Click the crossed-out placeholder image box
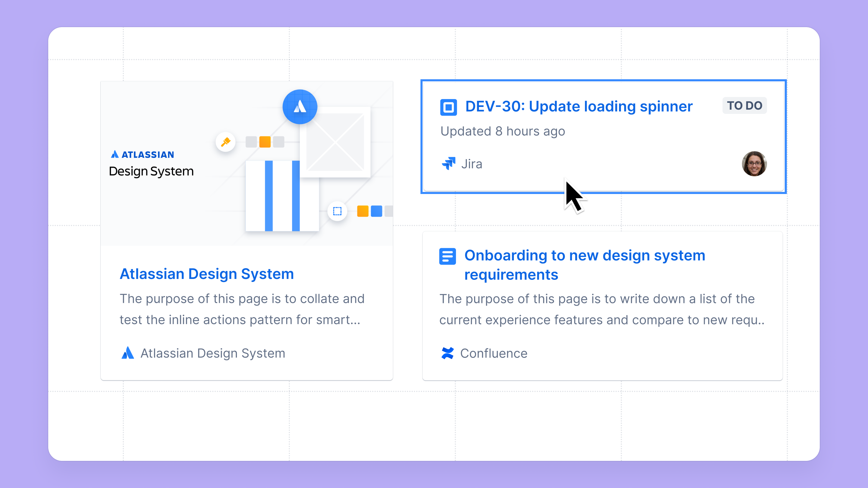This screenshot has width=868, height=488. 335,142
